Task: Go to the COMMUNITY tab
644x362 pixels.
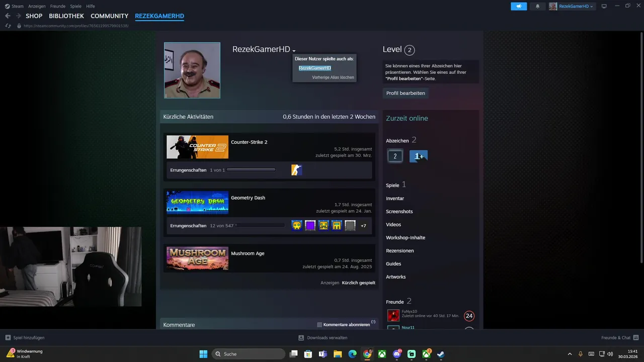Action: coord(110,16)
